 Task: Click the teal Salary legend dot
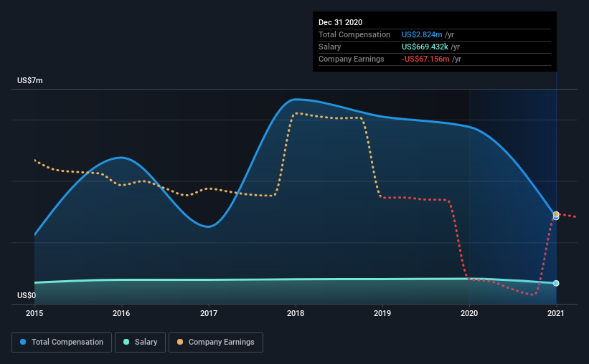tap(126, 342)
